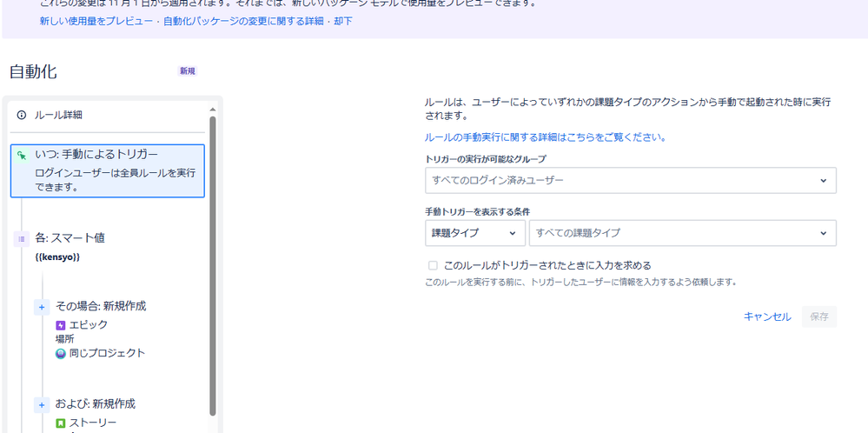868x433 pixels.
Task: Click the plus icon beside その場合: 新規作成
Action: click(x=42, y=307)
